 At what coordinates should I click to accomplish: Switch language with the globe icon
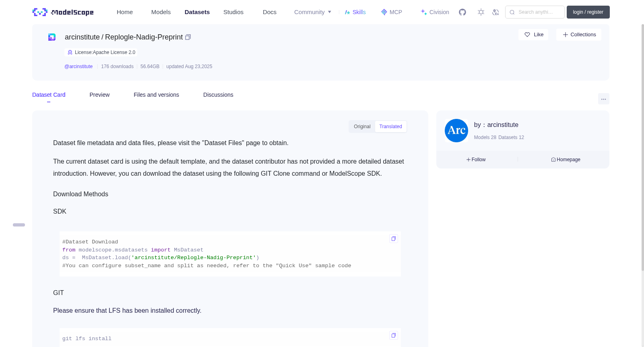(495, 12)
